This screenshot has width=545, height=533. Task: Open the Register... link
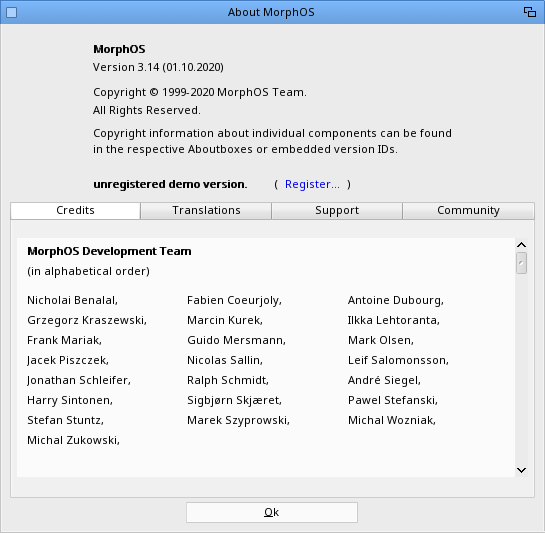coord(312,184)
